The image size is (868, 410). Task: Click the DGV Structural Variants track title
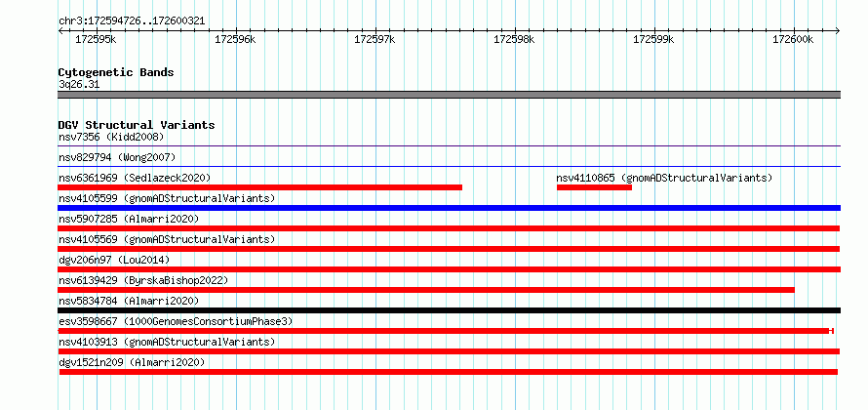point(137,125)
